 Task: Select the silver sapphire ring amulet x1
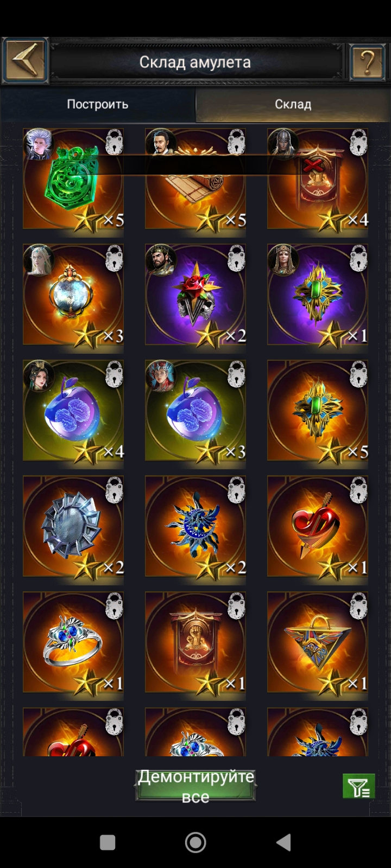[x=73, y=642]
